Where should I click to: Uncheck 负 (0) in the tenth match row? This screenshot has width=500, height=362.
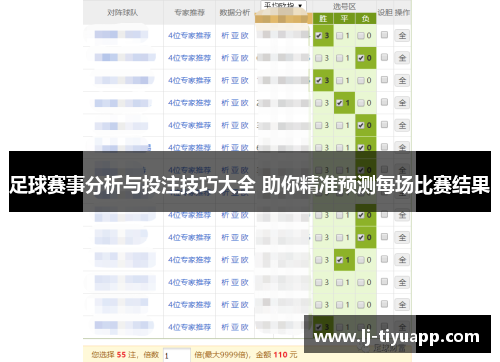[x=361, y=237]
